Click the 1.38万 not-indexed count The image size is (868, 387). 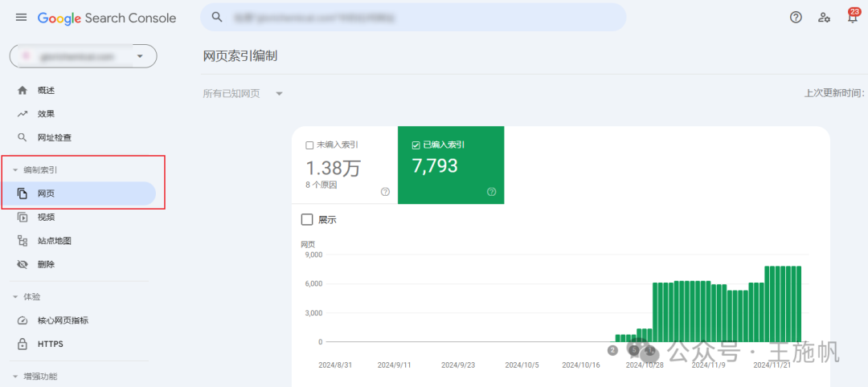point(333,166)
